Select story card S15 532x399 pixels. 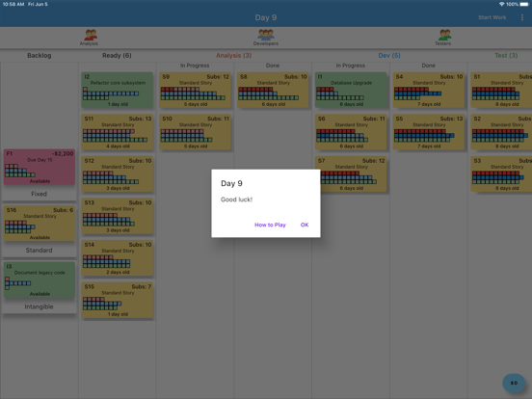117,301
